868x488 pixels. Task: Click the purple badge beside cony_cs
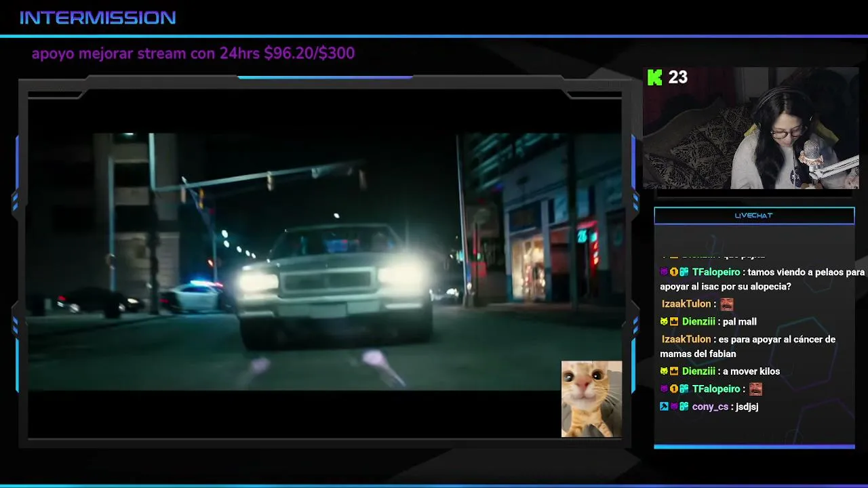[x=674, y=407]
